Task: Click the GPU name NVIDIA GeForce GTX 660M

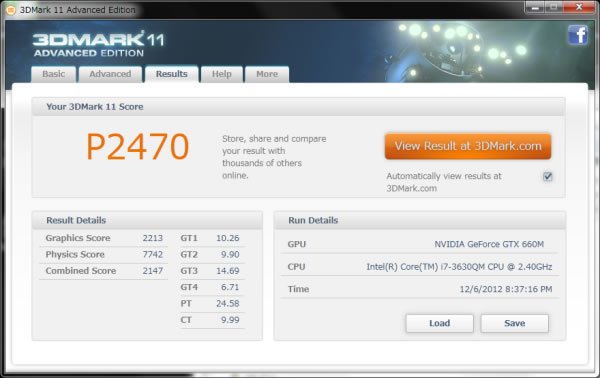Action: 489,244
